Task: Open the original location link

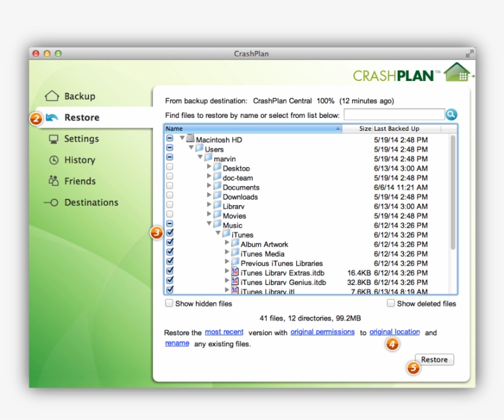Action: point(395,332)
